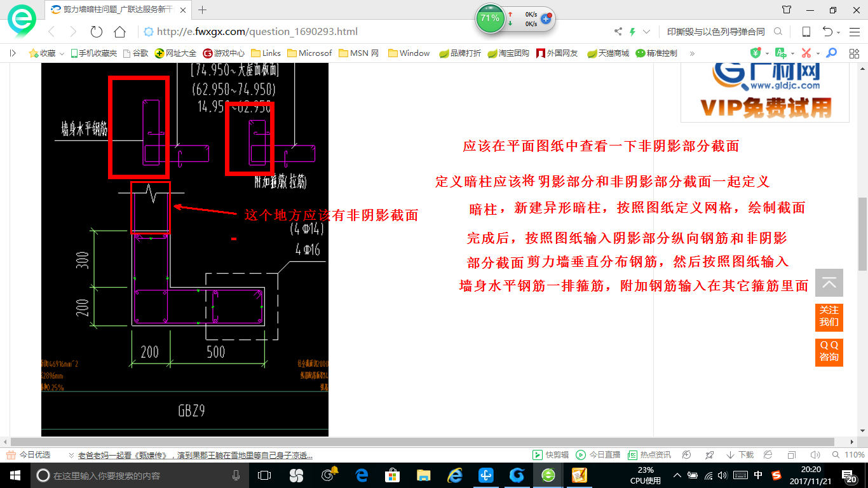This screenshot has width=868, height=488.
Task: Open the Windows Start menu
Action: tap(15, 475)
